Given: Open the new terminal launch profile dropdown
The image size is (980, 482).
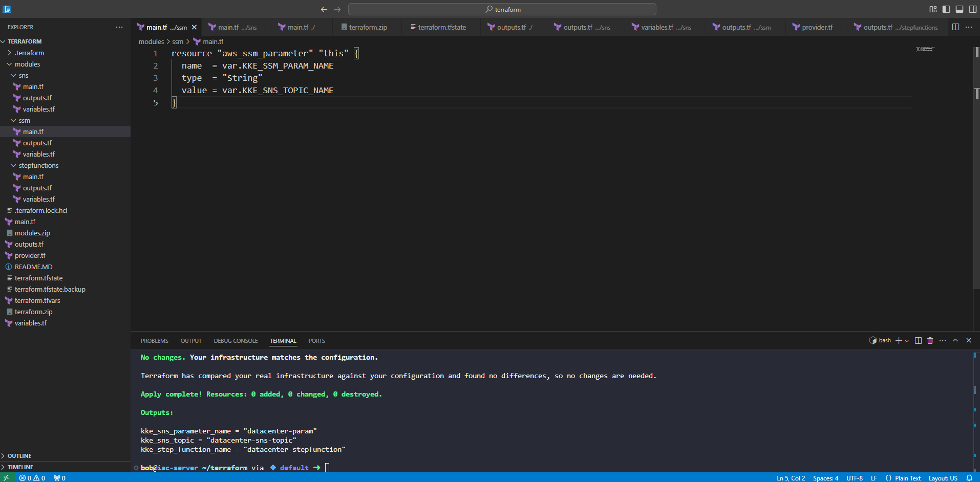Looking at the screenshot, I should click(x=907, y=341).
